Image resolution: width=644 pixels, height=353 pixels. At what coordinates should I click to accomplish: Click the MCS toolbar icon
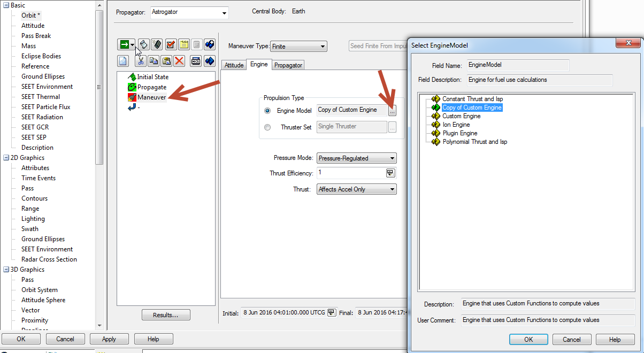pyautogui.click(x=196, y=61)
